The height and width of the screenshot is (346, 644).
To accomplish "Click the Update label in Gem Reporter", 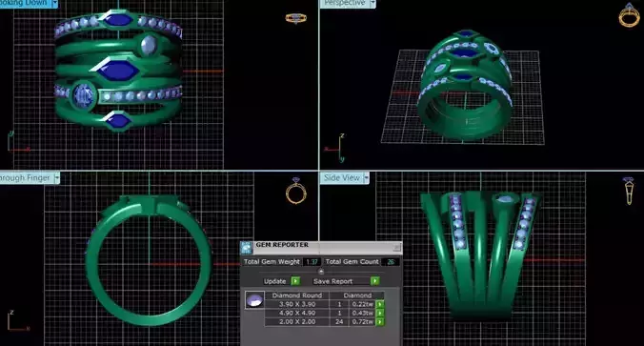I will tap(274, 281).
